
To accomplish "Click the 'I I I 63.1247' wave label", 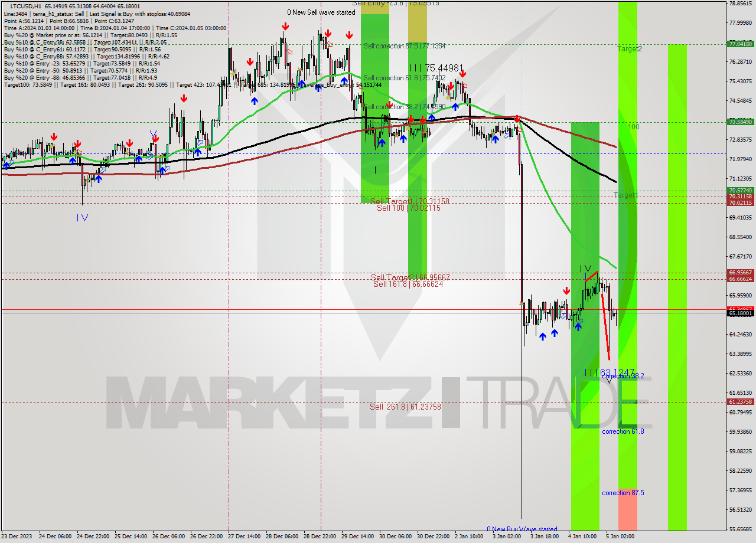I will coord(609,372).
